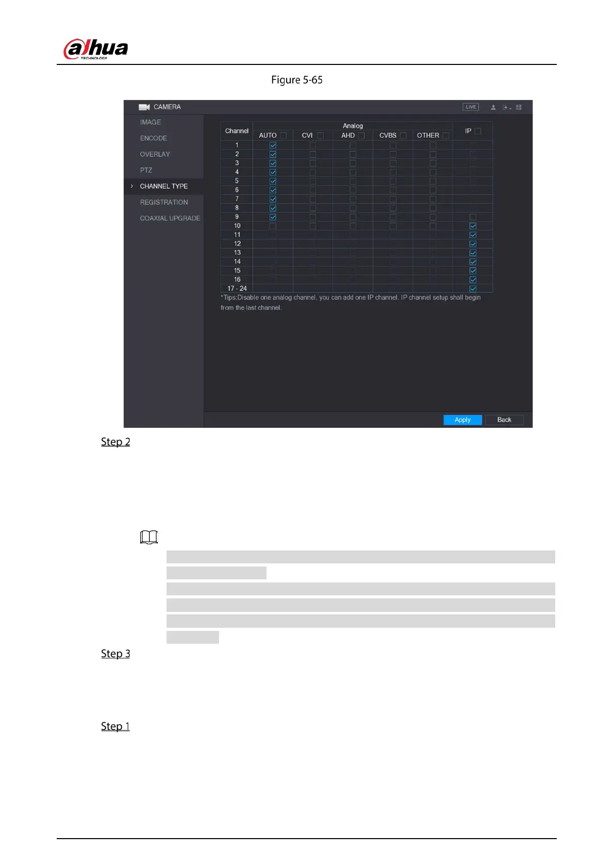
Task: Open the user account icon
Action: tap(493, 107)
